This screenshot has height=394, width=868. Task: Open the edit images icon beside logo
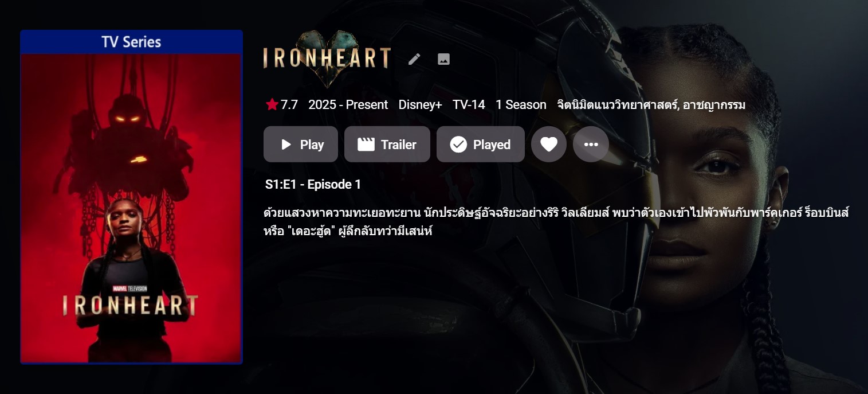pos(443,59)
